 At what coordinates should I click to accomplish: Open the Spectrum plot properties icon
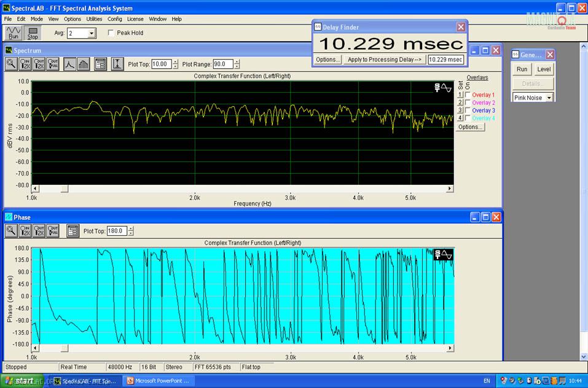101,64
